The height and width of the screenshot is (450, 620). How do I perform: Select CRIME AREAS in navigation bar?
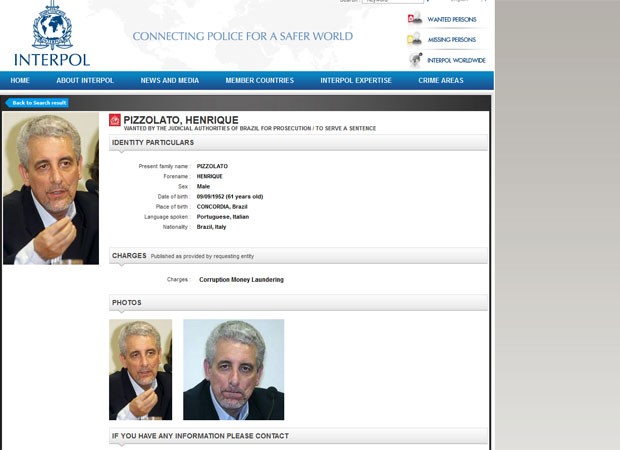coord(441,80)
